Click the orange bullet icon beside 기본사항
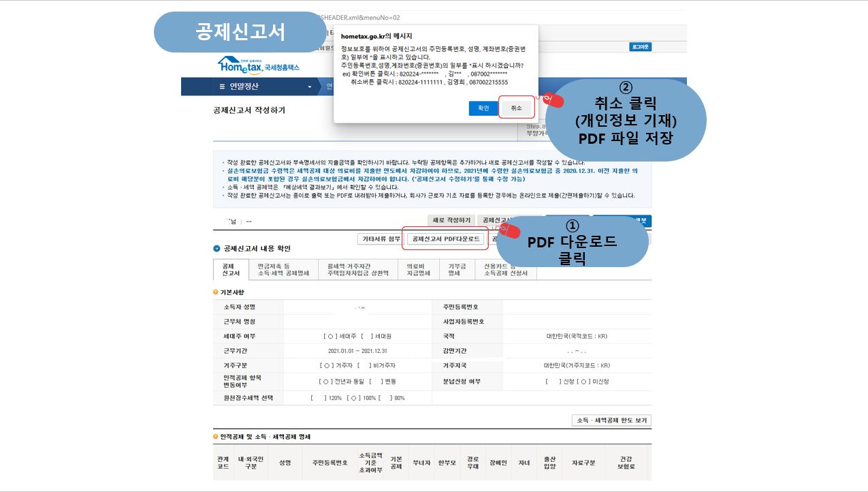868x492 pixels. point(216,292)
